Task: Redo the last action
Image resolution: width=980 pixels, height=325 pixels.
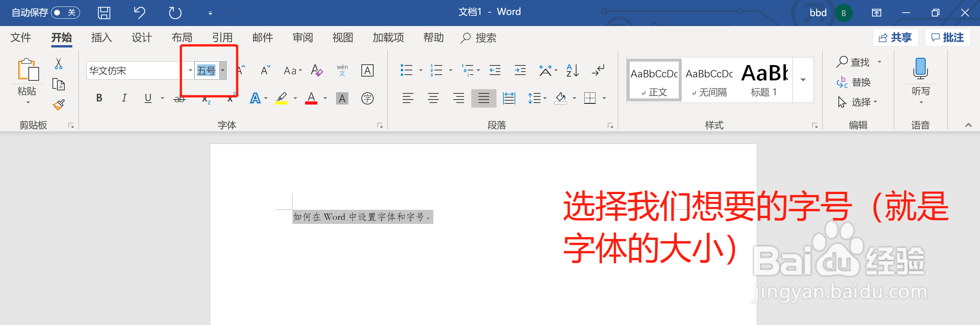Action: pyautogui.click(x=175, y=13)
